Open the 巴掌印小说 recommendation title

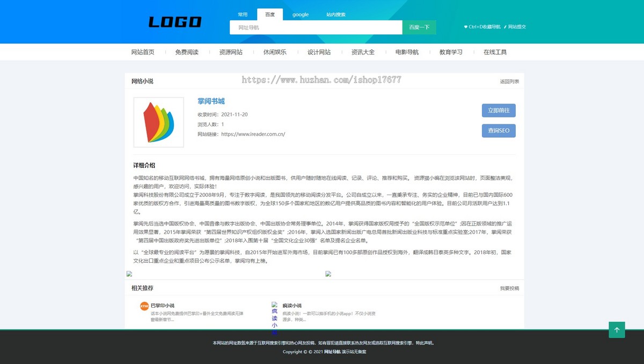(x=163, y=306)
